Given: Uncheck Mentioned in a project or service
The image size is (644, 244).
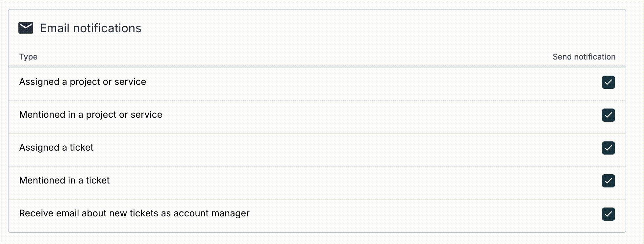Looking at the screenshot, I should (608, 115).
